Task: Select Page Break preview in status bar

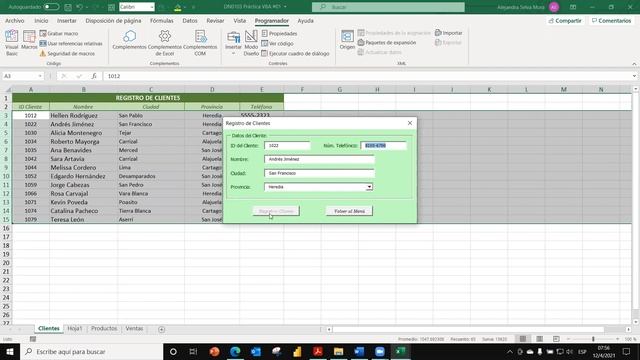Action: pos(556,339)
